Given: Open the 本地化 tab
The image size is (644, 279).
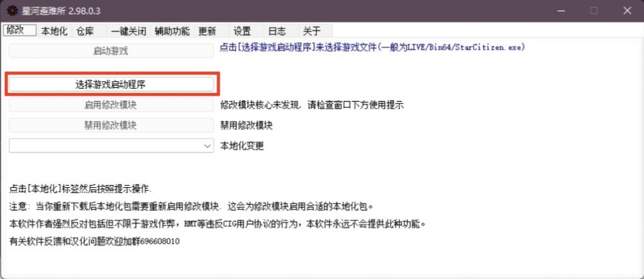Looking at the screenshot, I should coord(54,31).
